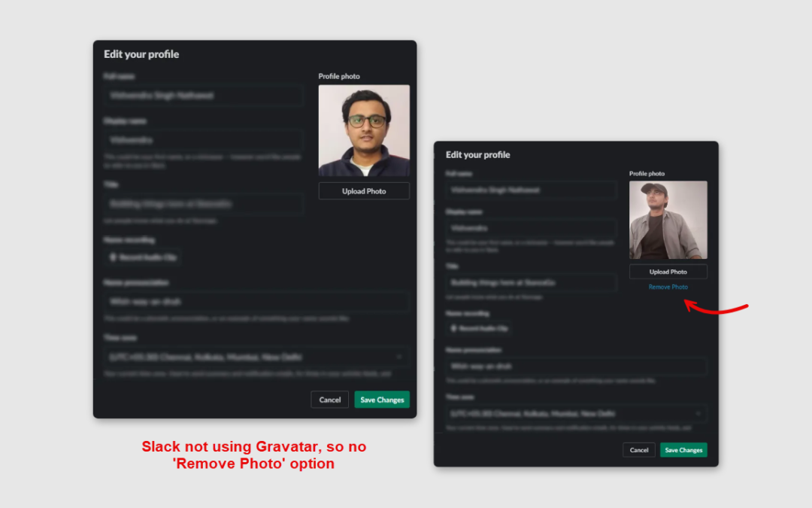Screen dimensions: 812x508
Task: Focus the Display name field in left dialog
Action: pos(203,140)
